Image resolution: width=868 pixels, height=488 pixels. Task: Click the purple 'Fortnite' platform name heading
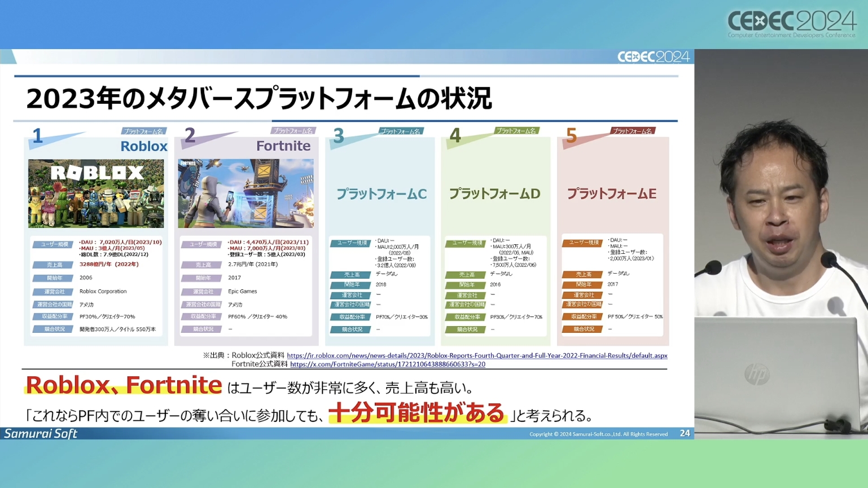(x=283, y=146)
